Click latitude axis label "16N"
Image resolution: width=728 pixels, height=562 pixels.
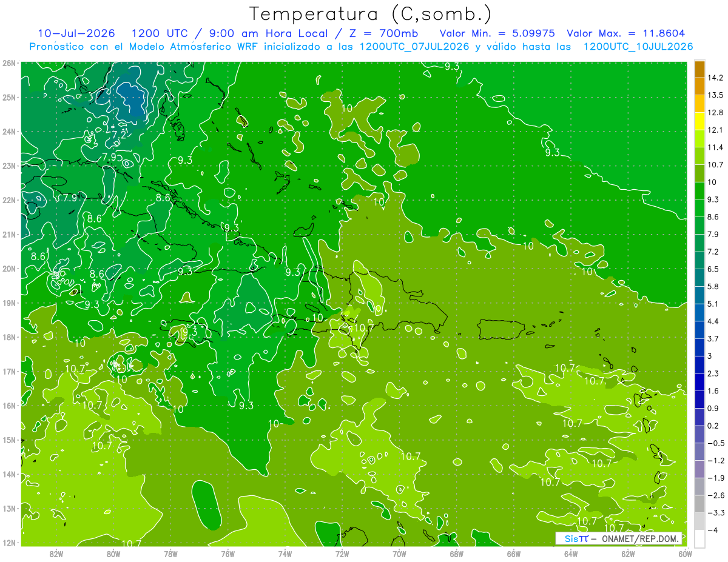click(9, 406)
